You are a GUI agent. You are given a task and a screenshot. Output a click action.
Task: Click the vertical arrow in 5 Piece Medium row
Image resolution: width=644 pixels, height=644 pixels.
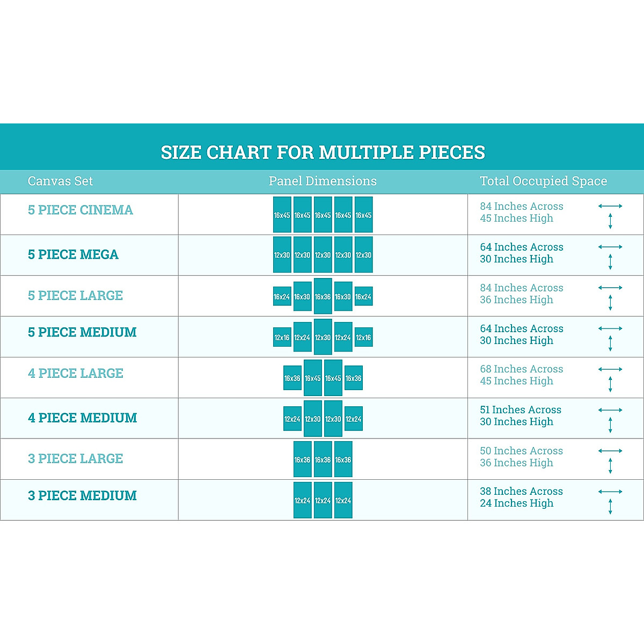610,343
